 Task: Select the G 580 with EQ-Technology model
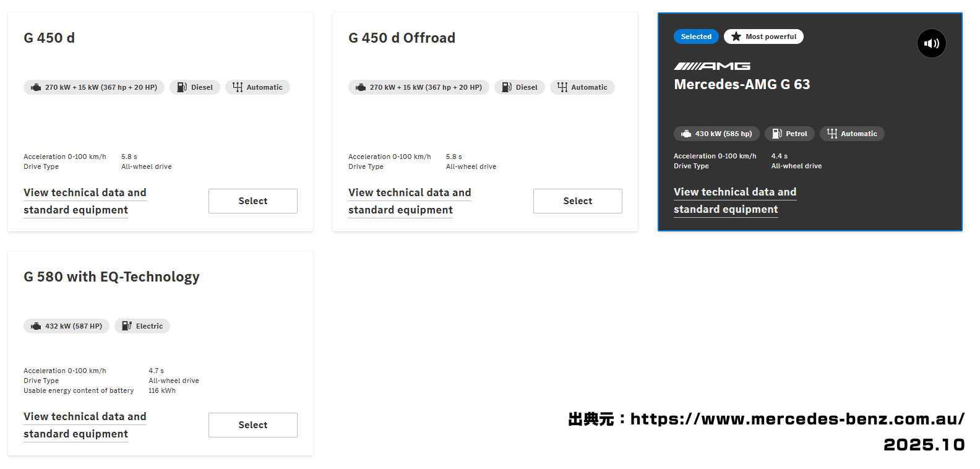click(x=252, y=425)
